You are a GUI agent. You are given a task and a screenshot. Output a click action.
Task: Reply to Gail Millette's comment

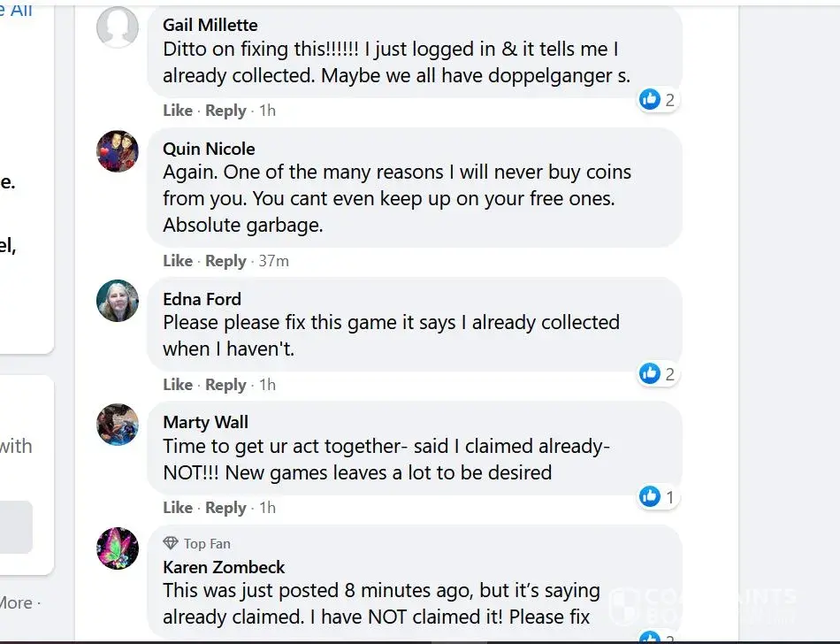(x=225, y=111)
